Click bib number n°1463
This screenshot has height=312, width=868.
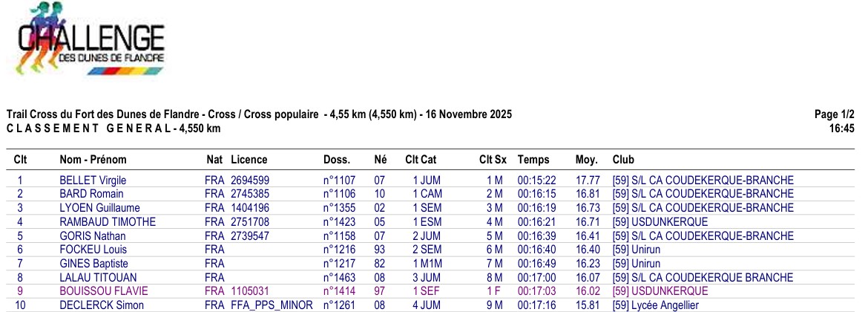point(339,277)
